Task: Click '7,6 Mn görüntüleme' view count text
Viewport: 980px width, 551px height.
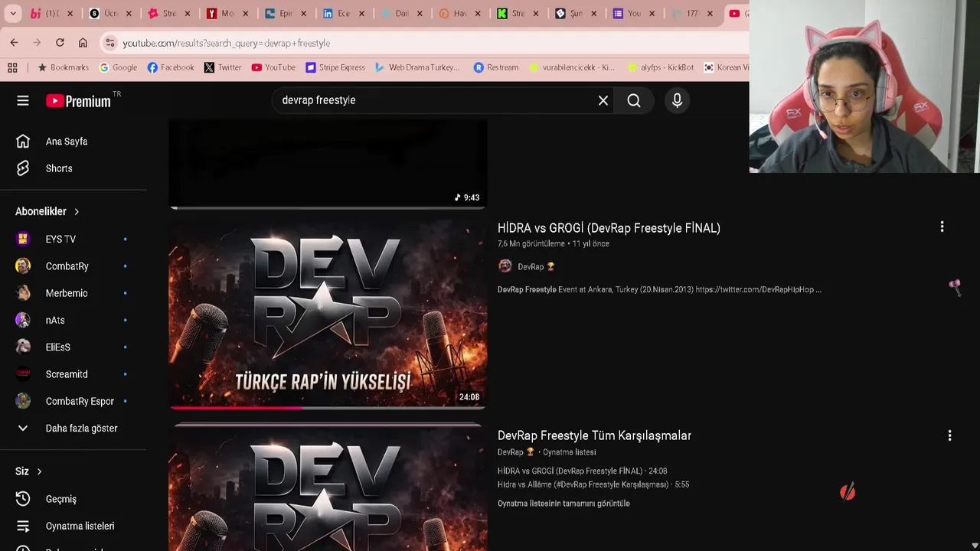Action: (531, 243)
